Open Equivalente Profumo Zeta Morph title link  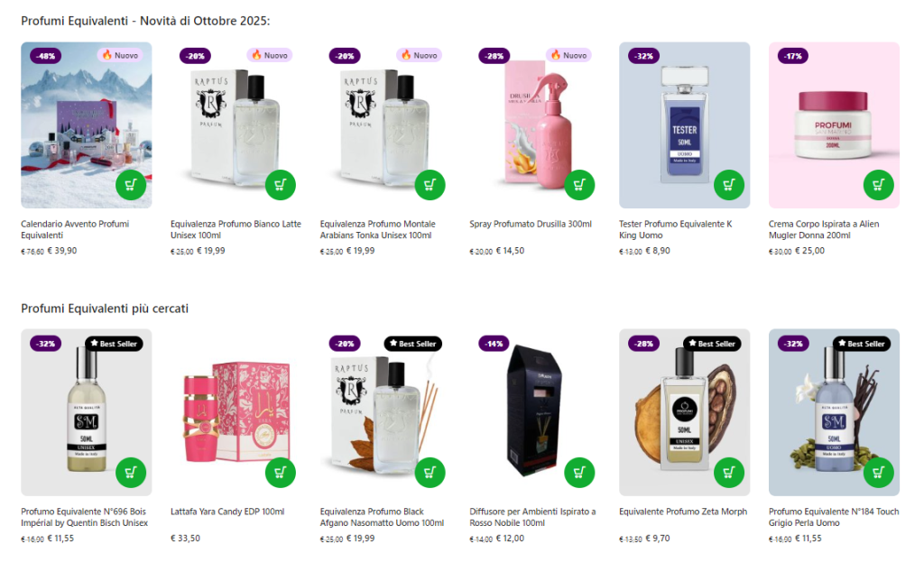pyautogui.click(x=683, y=512)
